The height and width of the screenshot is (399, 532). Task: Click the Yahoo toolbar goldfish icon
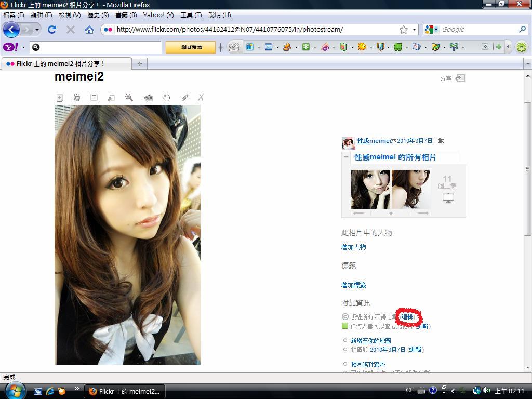click(362, 47)
